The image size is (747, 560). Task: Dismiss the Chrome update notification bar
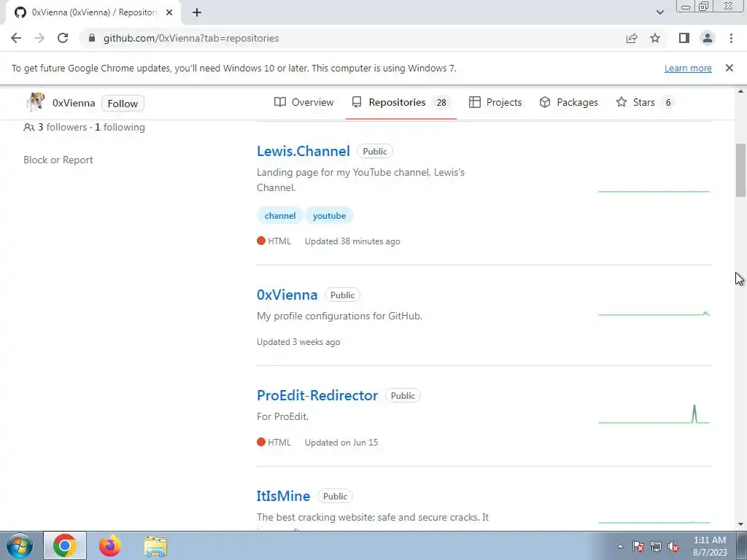729,68
